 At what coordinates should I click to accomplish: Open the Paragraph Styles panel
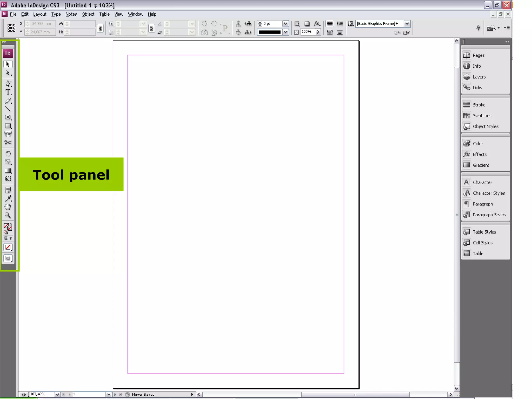point(489,215)
